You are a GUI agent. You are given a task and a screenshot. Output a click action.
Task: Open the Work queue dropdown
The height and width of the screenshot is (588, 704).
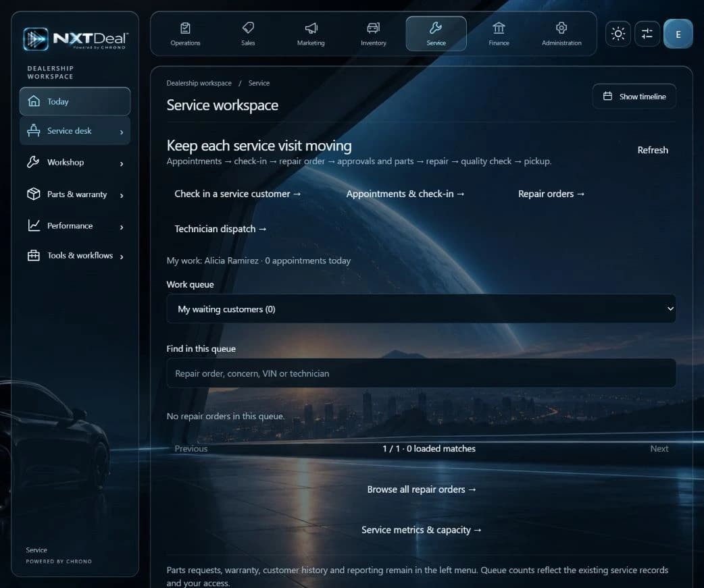click(x=421, y=309)
